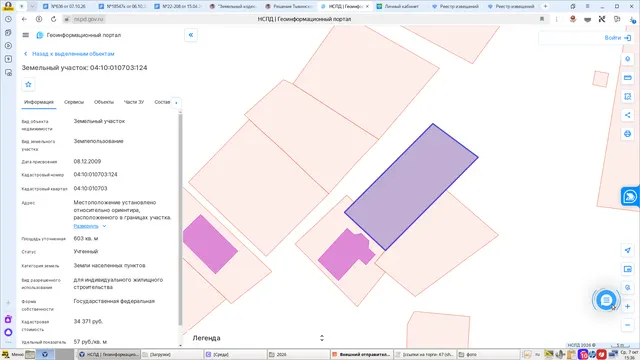This screenshot has width=640, height=360.
Task: Zoom out the map with minus button
Action: (x=628, y=325)
